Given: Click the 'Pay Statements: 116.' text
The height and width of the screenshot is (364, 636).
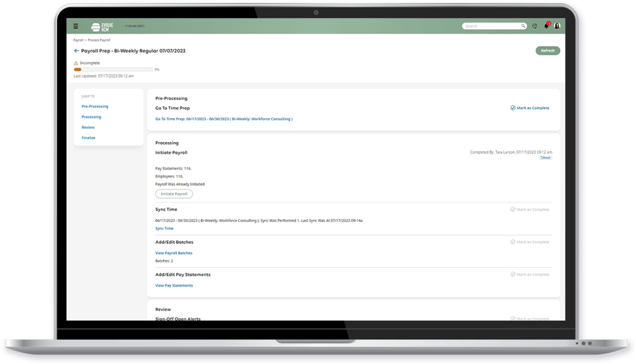Looking at the screenshot, I should pos(173,168).
